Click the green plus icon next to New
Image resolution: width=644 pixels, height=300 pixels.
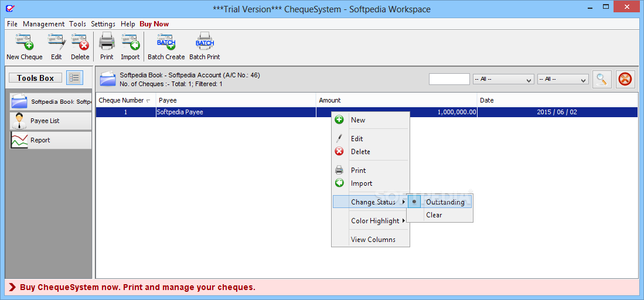(339, 120)
